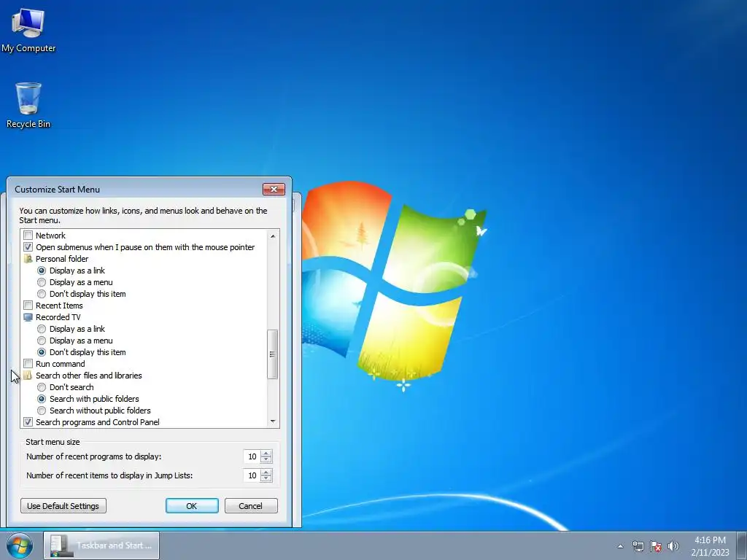
Task: Show hidden tray icons arrow
Action: tap(620, 546)
